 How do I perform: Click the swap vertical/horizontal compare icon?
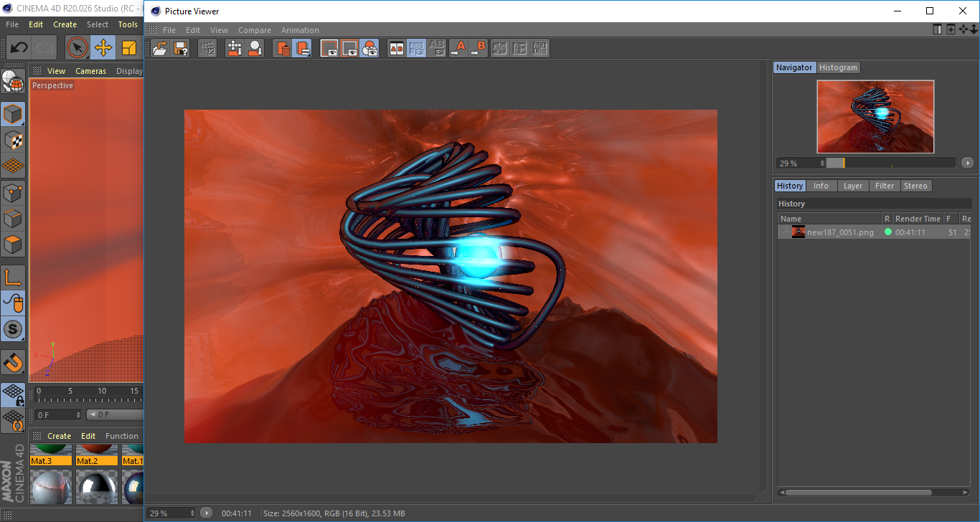pyautogui.click(x=540, y=49)
